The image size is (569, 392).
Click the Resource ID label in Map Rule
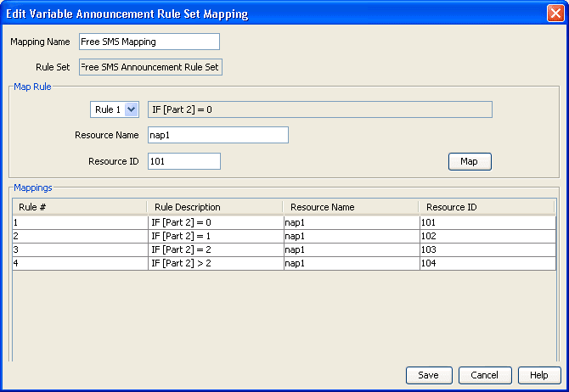(x=114, y=161)
